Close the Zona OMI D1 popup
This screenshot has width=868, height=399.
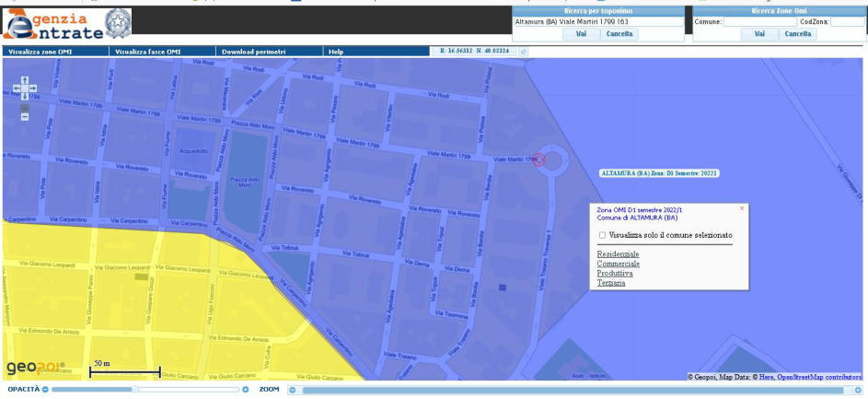[742, 208]
